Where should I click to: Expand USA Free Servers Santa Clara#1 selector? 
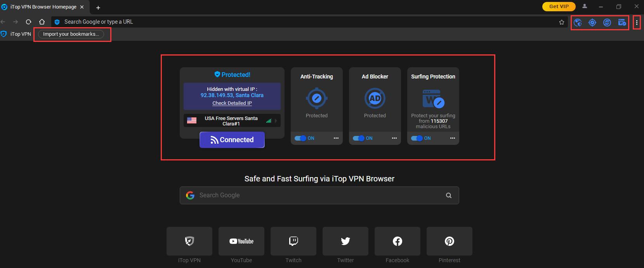coord(232,121)
